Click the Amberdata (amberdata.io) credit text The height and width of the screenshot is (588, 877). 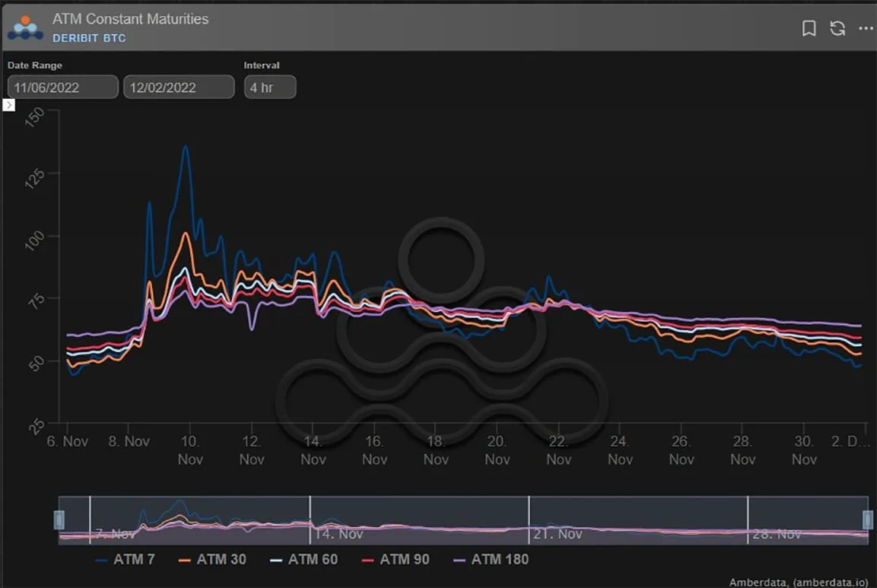tap(799, 582)
